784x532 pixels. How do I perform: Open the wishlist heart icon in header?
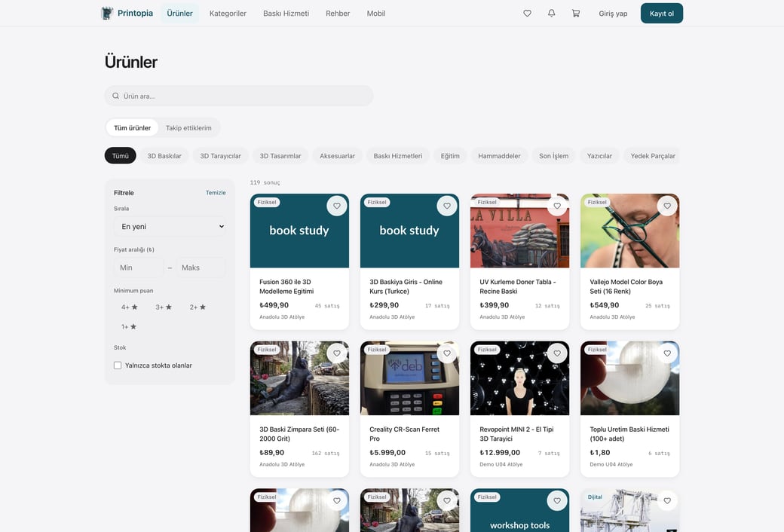click(x=527, y=14)
